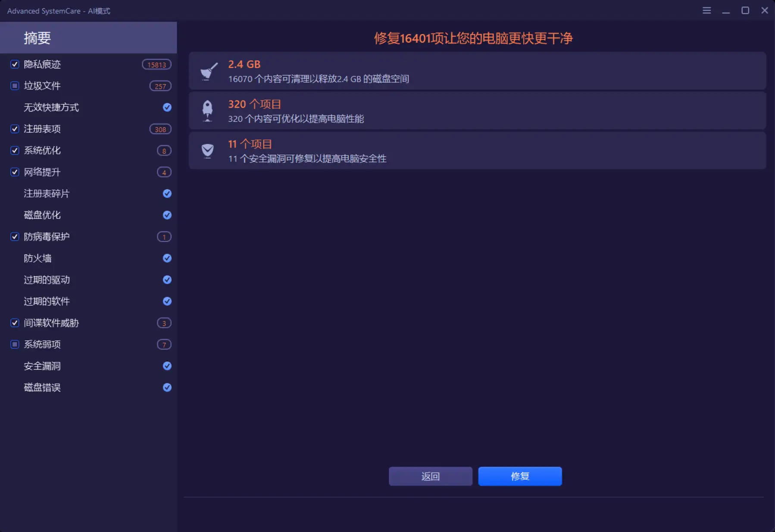
Task: Open the hamburger menu in the title bar
Action: pyautogui.click(x=707, y=10)
